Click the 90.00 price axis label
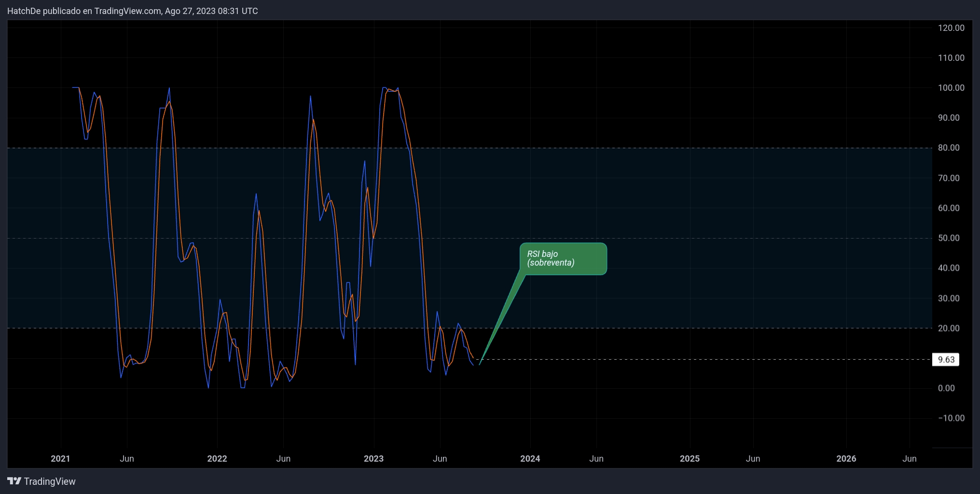This screenshot has height=494, width=980. tap(949, 118)
